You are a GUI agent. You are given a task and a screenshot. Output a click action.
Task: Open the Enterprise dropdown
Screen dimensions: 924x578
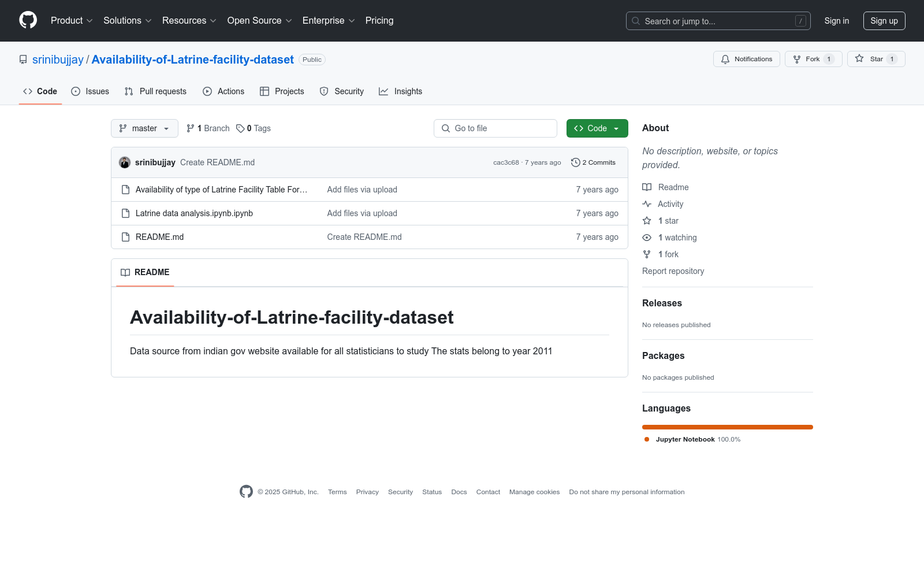tap(329, 21)
